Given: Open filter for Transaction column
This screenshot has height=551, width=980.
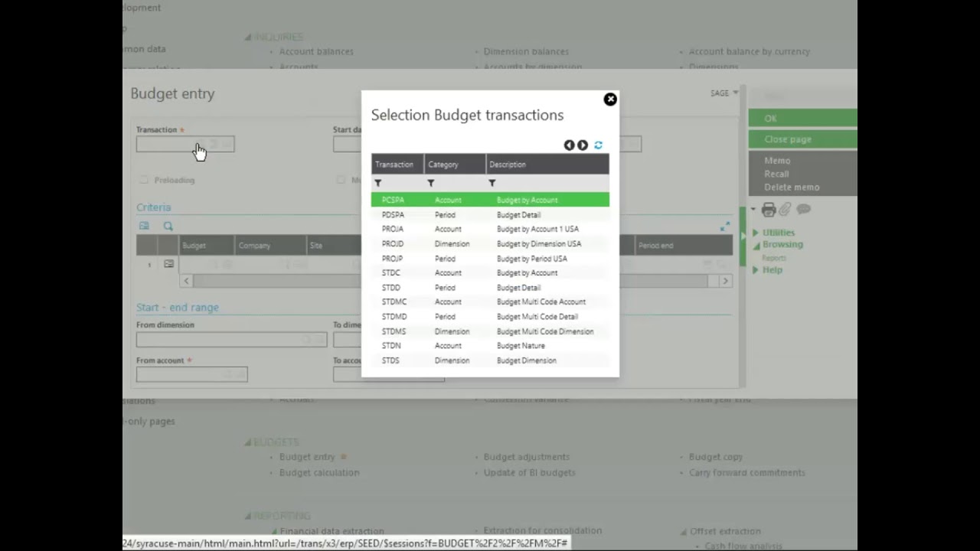Looking at the screenshot, I should click(x=378, y=183).
